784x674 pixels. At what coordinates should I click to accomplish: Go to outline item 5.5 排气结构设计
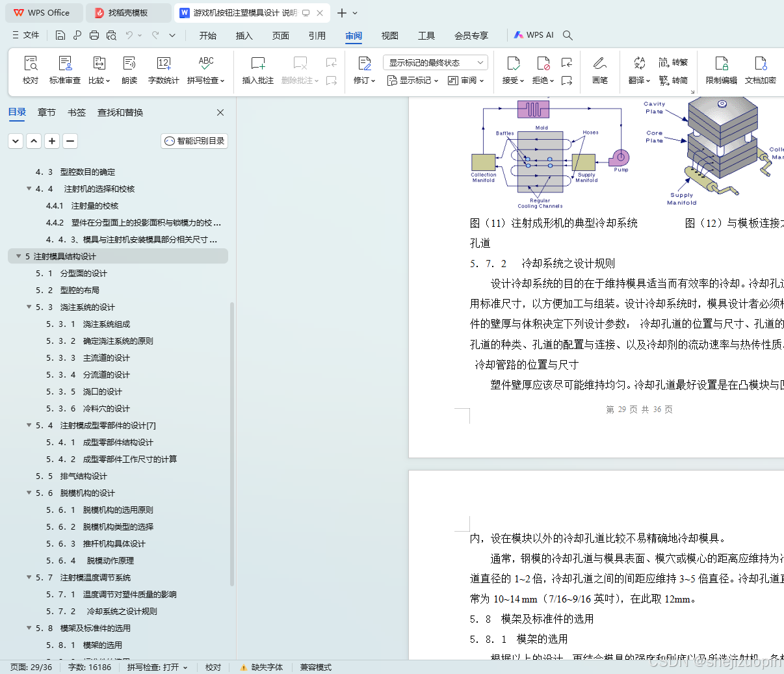(72, 476)
